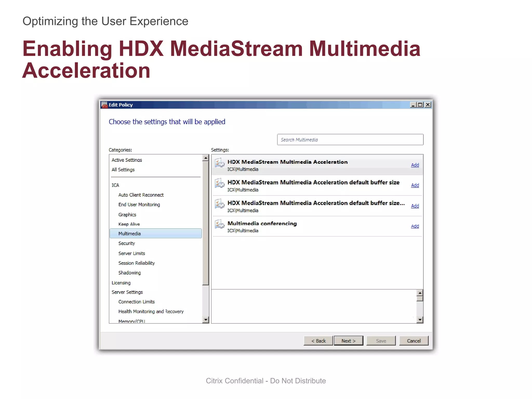Select the Multimedia conferencing setting title
The width and height of the screenshot is (532, 399).
point(262,223)
